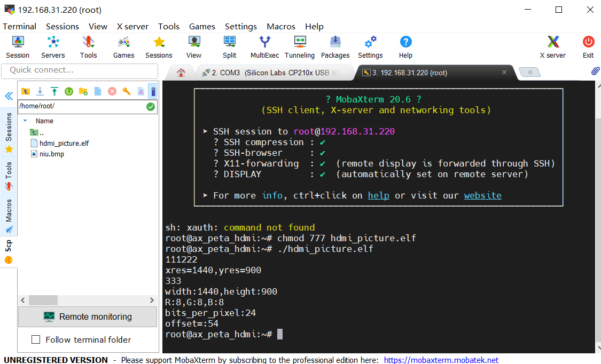Open the mobaxterm.mobatek.net link
Screen dimensions: 601x364
click(x=441, y=360)
